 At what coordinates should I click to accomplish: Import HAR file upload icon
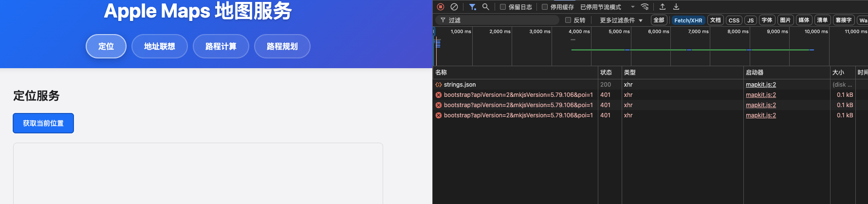(663, 7)
